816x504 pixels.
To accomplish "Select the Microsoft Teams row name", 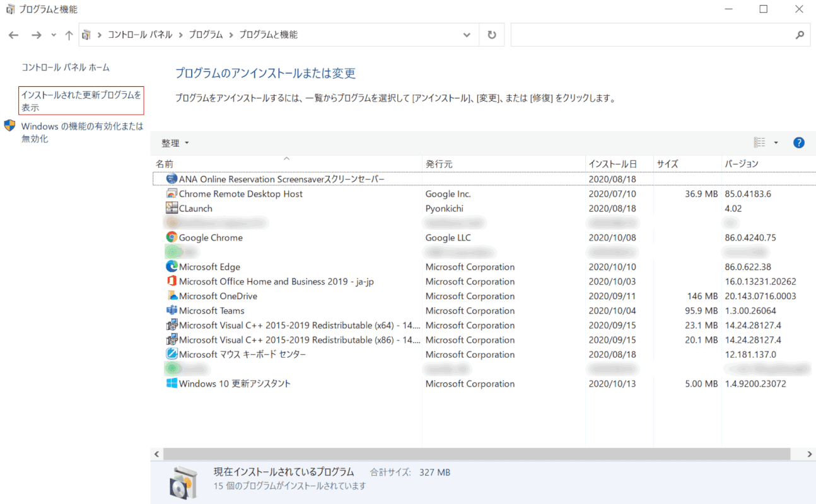I will (211, 311).
